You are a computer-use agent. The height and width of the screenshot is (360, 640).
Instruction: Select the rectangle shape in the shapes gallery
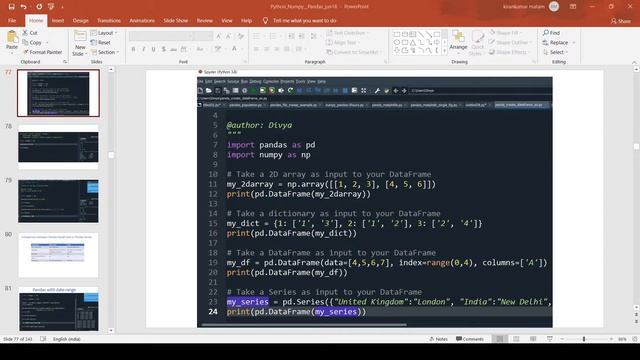396,34
